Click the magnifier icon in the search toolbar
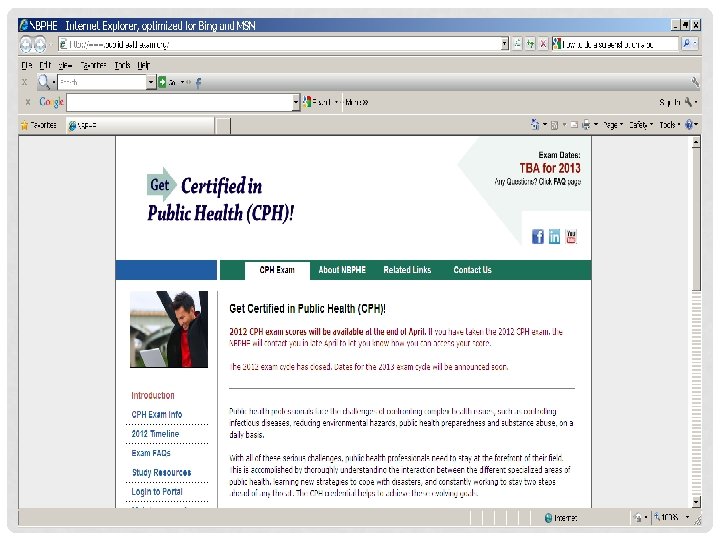 point(43,82)
